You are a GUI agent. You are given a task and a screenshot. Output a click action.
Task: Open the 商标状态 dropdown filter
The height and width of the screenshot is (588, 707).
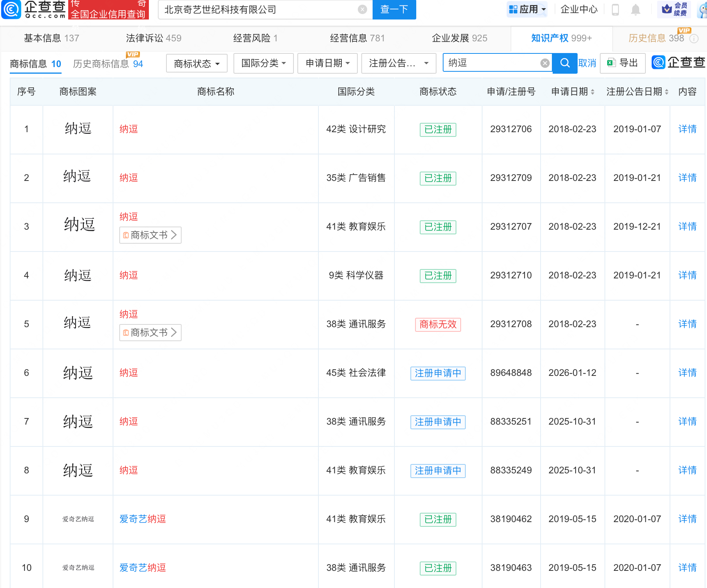point(196,64)
